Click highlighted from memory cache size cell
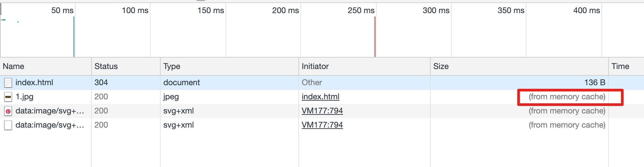 click(567, 97)
